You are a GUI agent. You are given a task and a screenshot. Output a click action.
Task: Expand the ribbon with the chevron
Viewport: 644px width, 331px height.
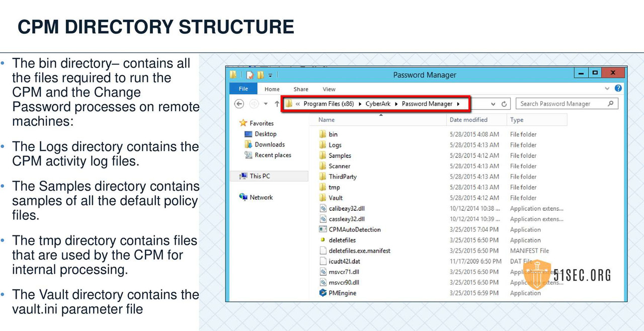[x=608, y=89]
